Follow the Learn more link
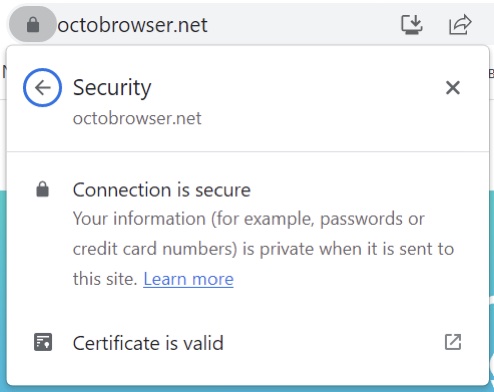This screenshot has height=392, width=494. 188,279
